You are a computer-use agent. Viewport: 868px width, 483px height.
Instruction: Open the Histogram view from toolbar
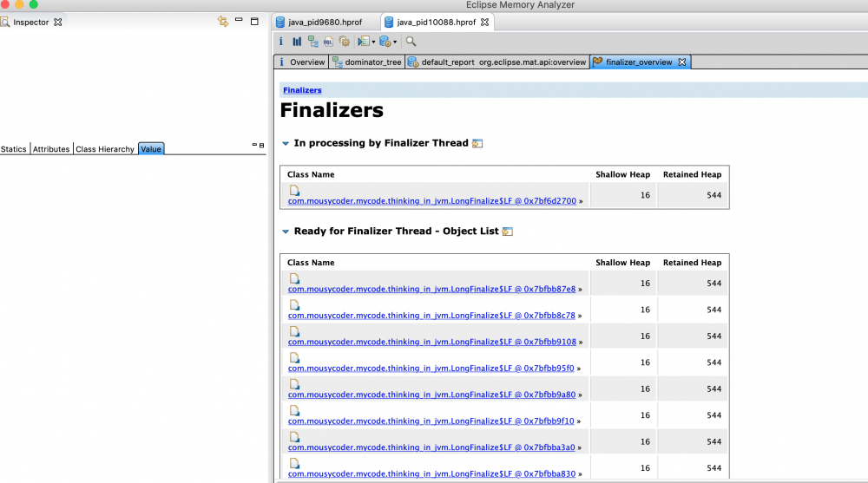click(297, 42)
